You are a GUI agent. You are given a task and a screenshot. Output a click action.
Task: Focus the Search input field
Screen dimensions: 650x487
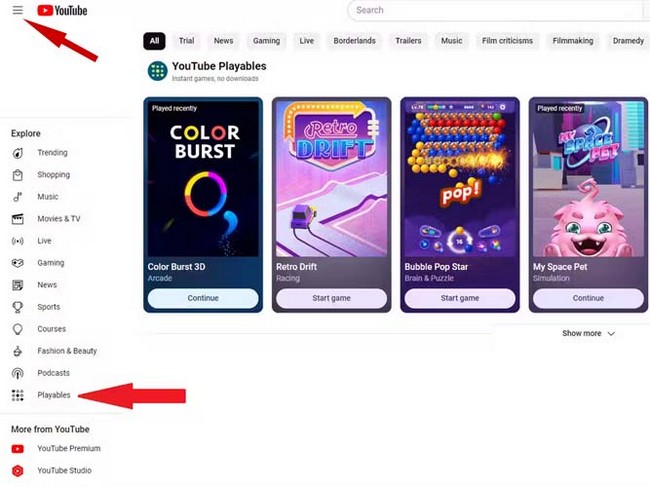[497, 10]
